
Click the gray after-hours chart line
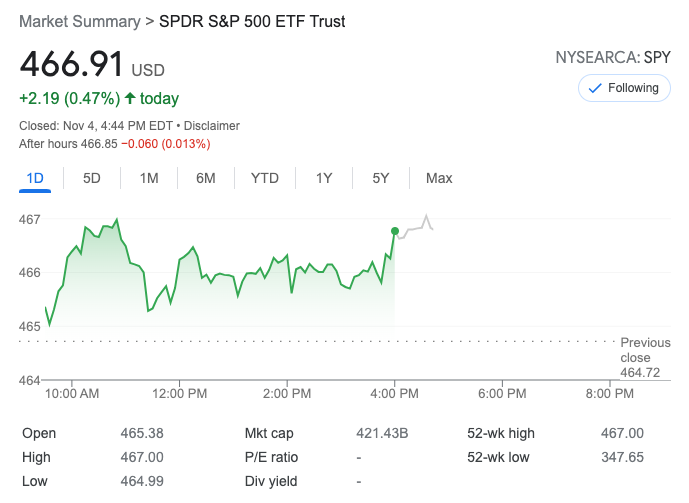tap(414, 230)
